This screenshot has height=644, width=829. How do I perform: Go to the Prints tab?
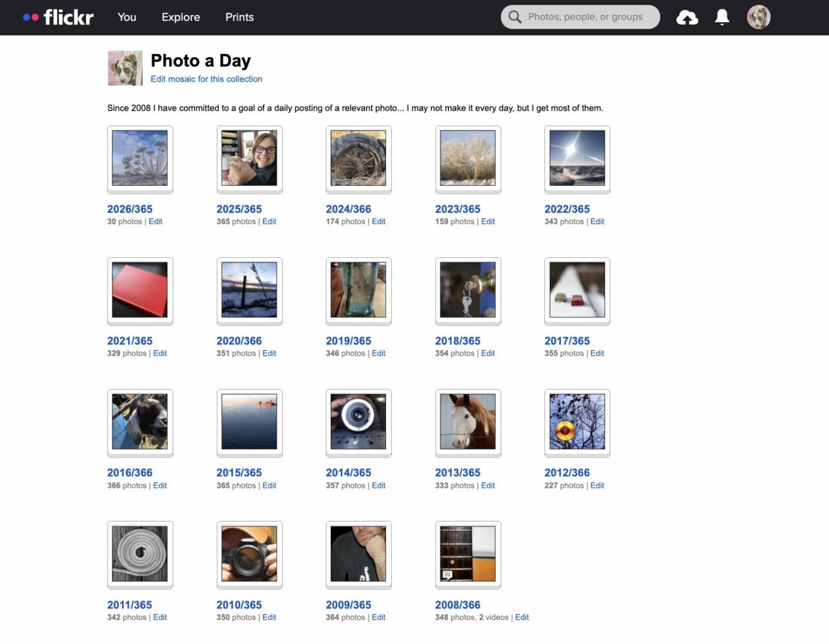tap(239, 17)
